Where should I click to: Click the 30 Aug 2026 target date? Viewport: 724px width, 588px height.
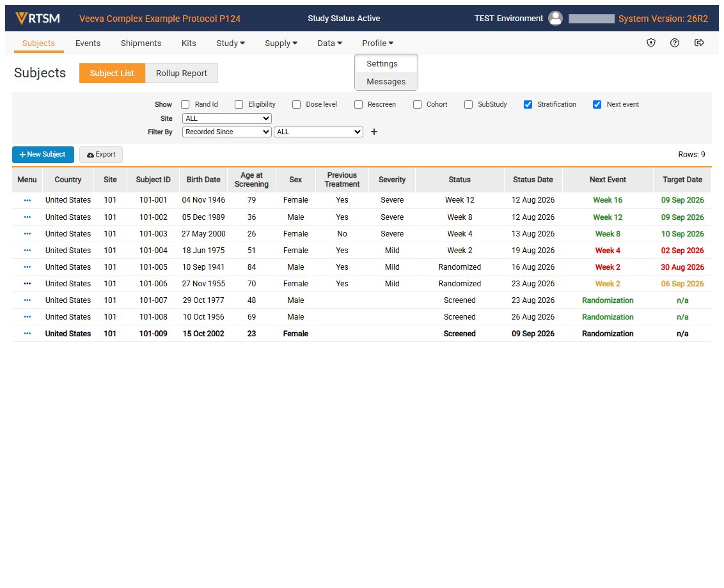[x=682, y=267]
